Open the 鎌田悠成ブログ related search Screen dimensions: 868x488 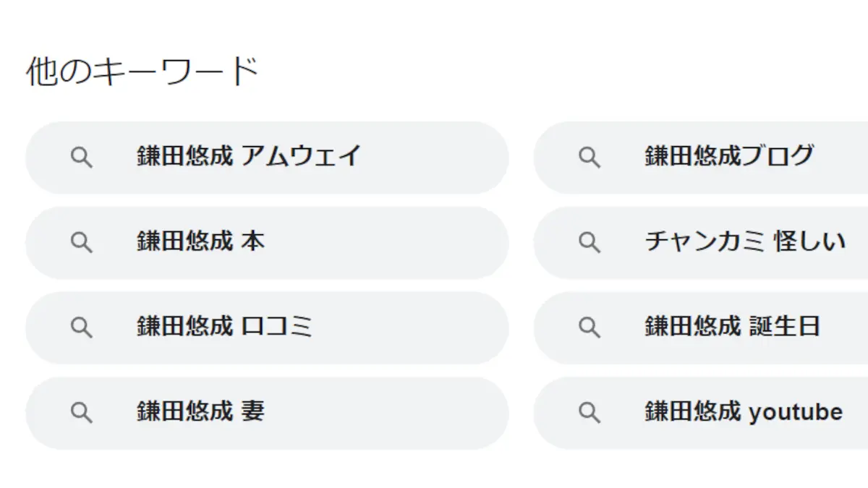click(729, 156)
